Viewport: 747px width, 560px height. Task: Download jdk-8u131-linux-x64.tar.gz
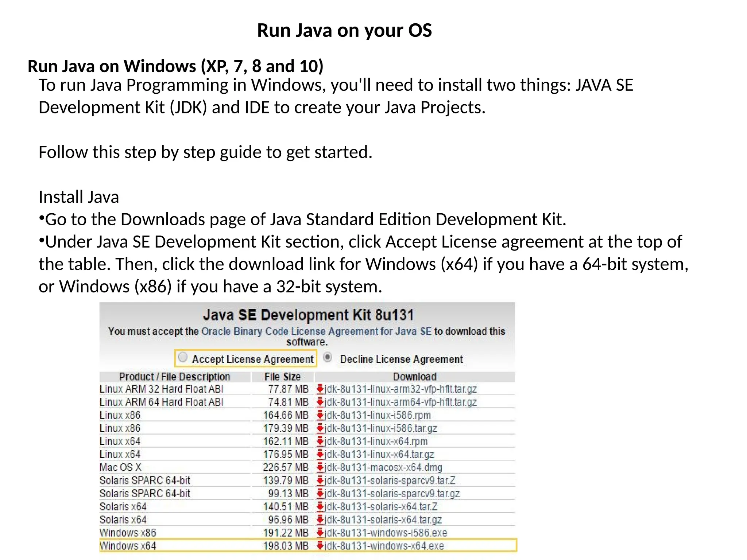pyautogui.click(x=379, y=454)
